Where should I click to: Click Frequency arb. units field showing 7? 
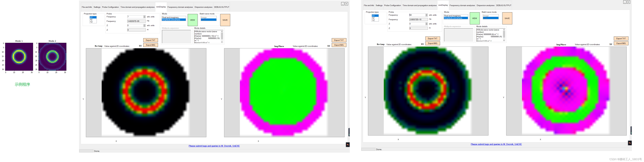click(x=135, y=17)
